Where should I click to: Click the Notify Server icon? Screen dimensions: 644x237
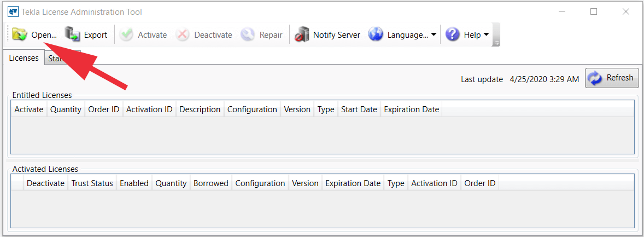tap(302, 35)
